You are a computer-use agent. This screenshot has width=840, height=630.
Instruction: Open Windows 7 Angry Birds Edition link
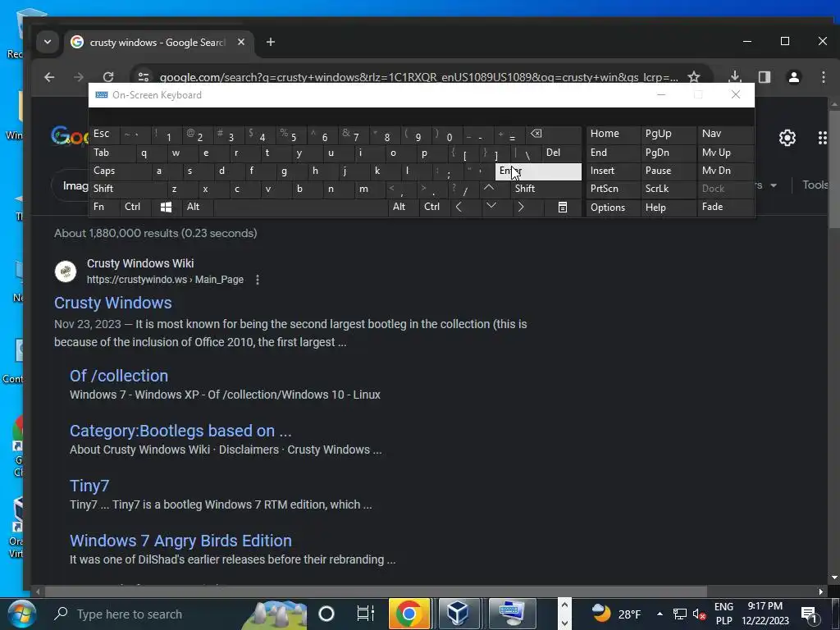click(180, 541)
